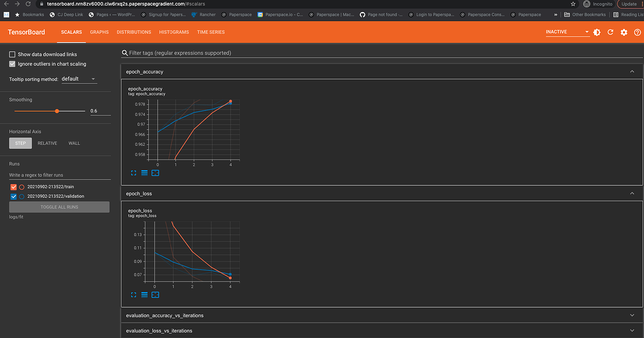Viewport: 644px width, 338px height.
Task: Open the Login to Paperspace bookmark
Action: (x=431, y=15)
